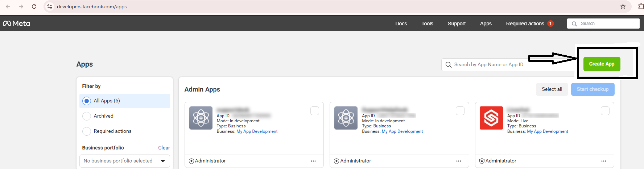Tick the checkbox on second app card
Viewport: 644px width, 169px height.
point(460,111)
